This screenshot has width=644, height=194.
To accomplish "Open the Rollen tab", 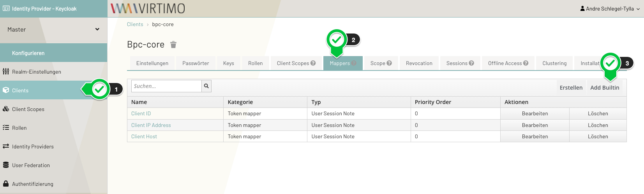I will click(256, 63).
